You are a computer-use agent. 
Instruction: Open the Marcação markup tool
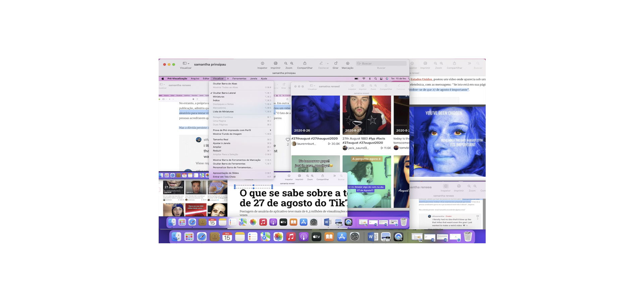(347, 63)
